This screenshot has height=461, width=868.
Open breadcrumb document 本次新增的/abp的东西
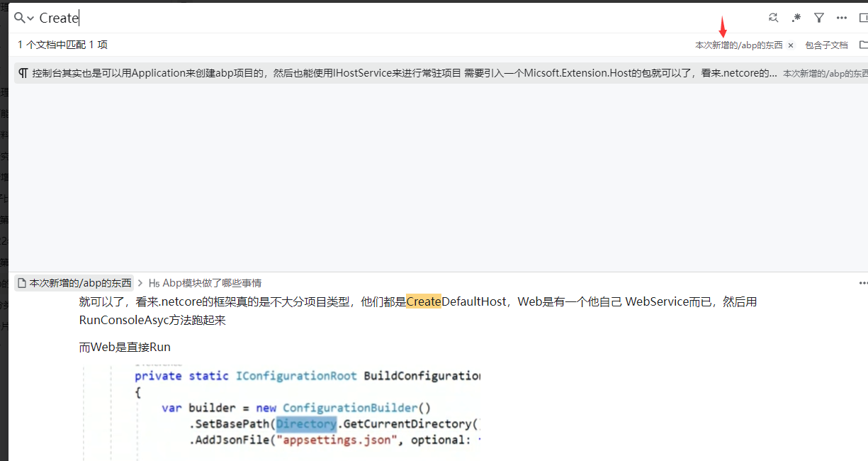point(74,282)
